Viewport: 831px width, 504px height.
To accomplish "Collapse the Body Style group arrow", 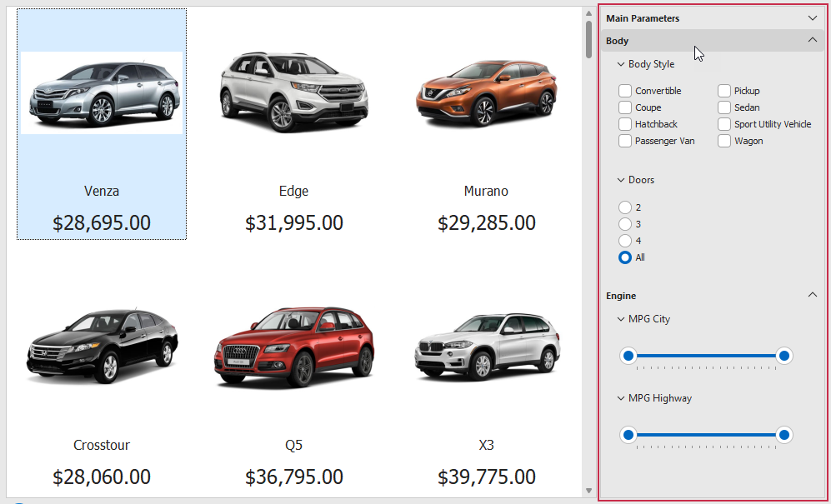I will (x=621, y=64).
